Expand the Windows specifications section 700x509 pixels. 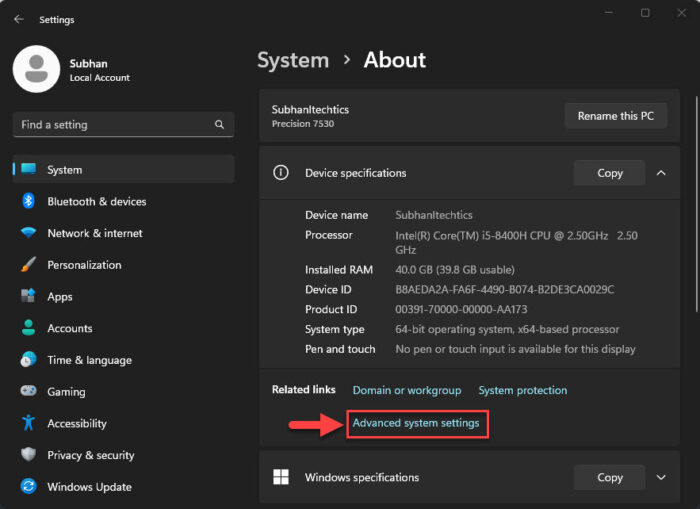pyautogui.click(x=661, y=477)
